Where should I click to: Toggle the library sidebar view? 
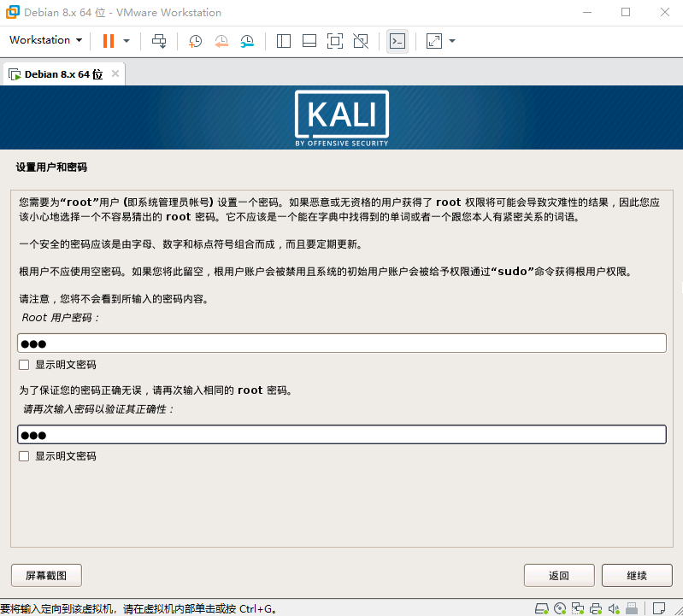pyautogui.click(x=284, y=41)
